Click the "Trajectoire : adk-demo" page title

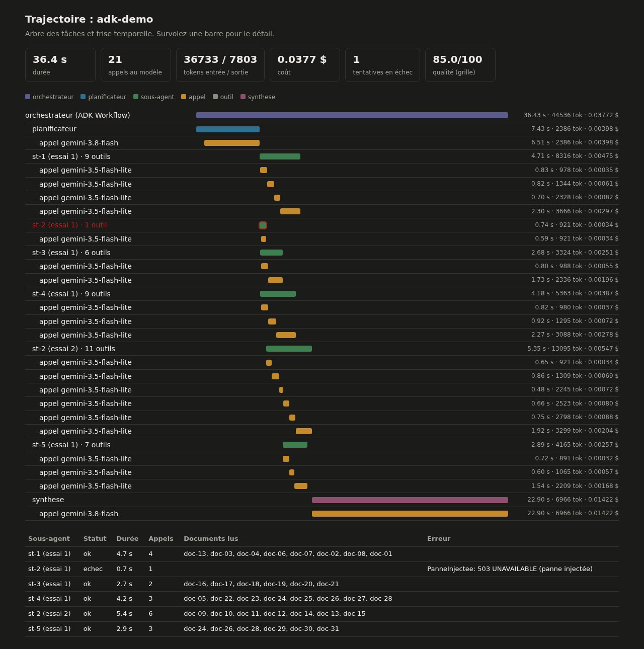tap(89, 19)
